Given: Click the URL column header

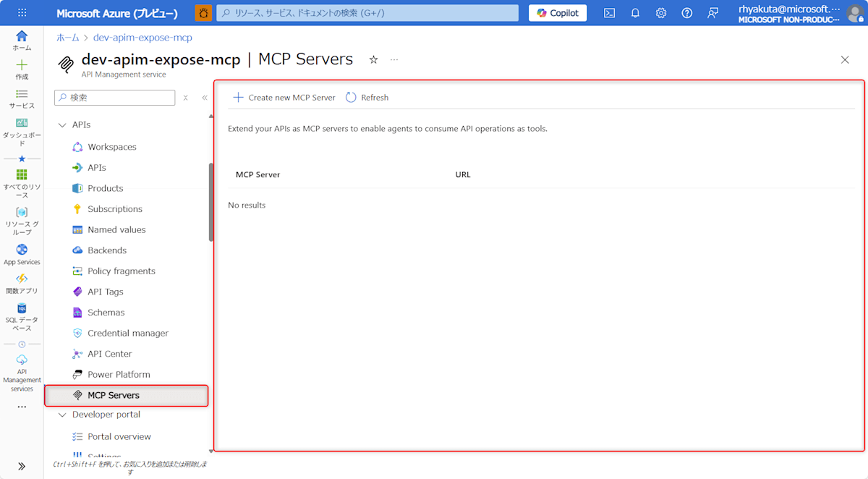Looking at the screenshot, I should coord(463,174).
